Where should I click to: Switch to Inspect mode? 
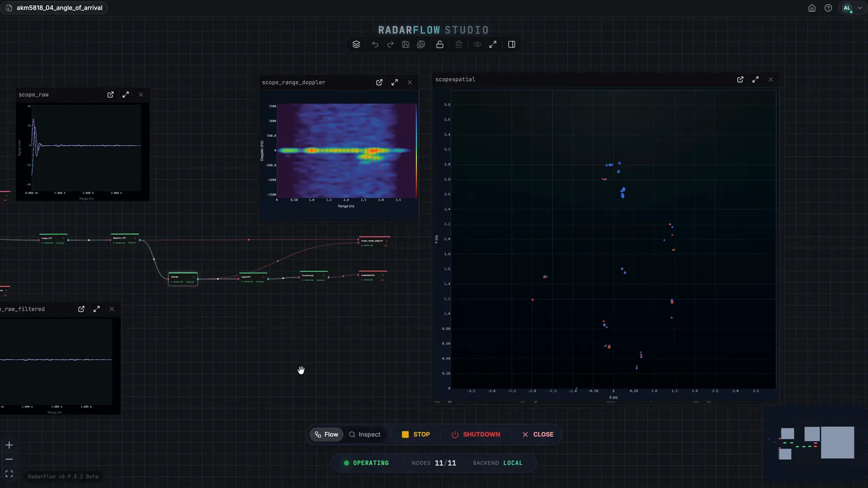[365, 434]
